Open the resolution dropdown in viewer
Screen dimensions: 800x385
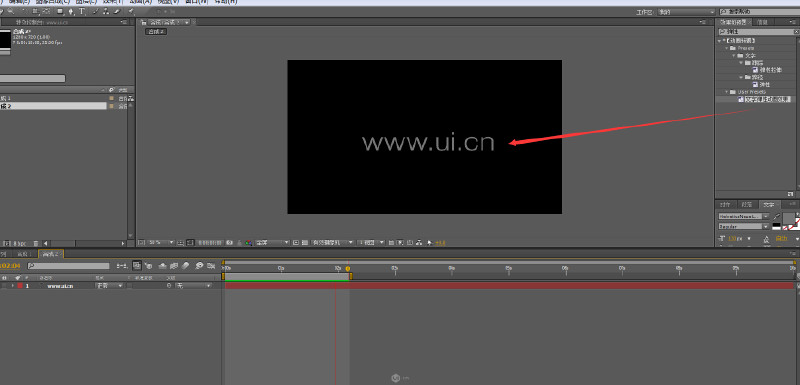(272, 243)
